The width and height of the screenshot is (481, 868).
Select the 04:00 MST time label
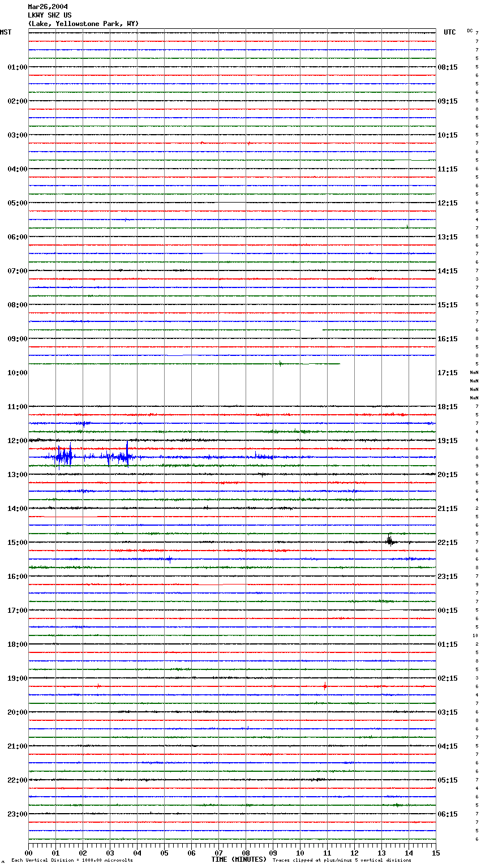coord(18,169)
